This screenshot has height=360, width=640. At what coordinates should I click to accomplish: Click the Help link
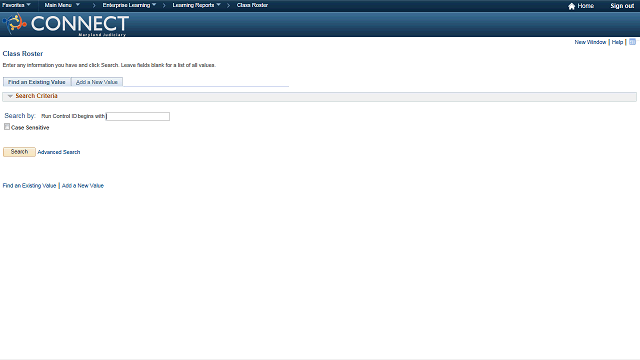[617, 42]
